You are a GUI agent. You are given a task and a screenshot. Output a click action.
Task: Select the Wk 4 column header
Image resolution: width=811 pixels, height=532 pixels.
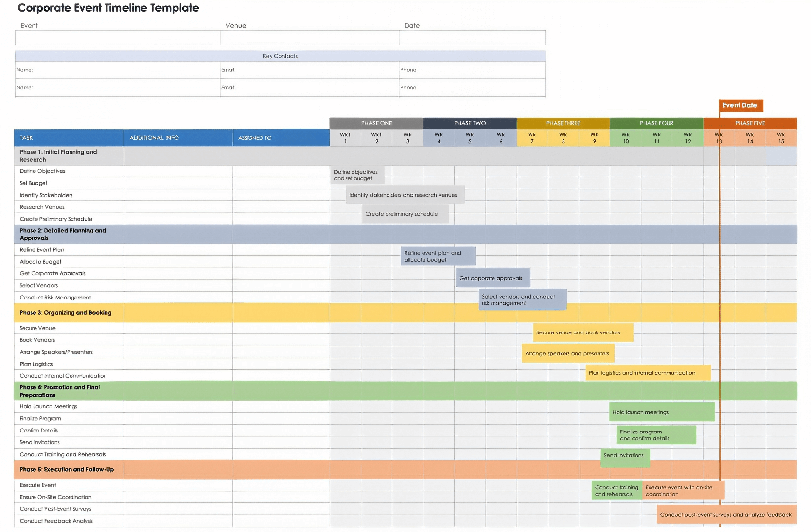click(439, 138)
